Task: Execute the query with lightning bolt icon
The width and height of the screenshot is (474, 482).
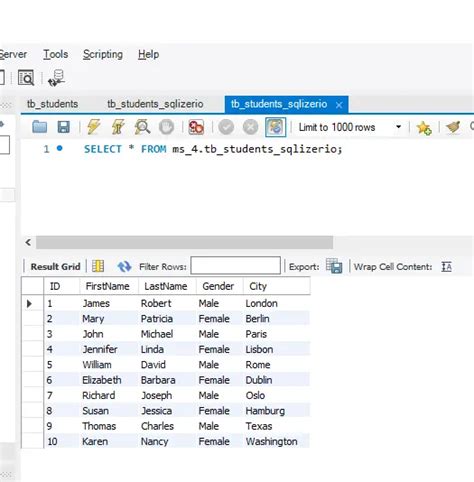Action: pyautogui.click(x=94, y=127)
